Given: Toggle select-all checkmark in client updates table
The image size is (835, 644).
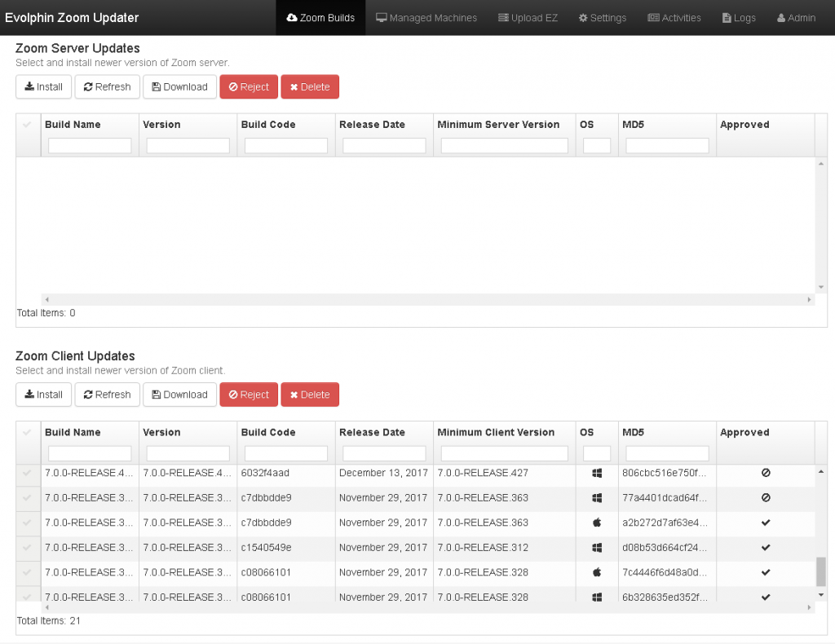Looking at the screenshot, I should (27, 432).
